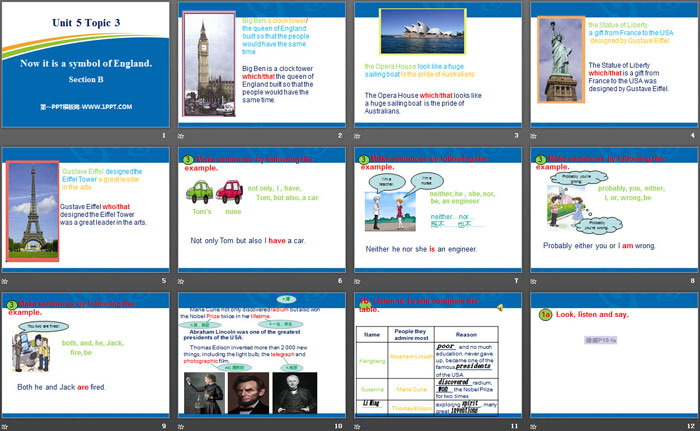Select the slide about Probably either you or I
700x431 pixels.
612,210
